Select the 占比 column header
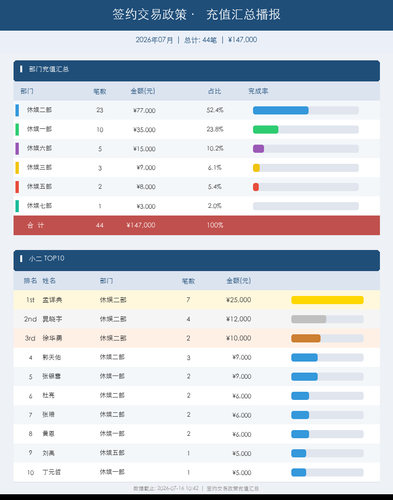The image size is (393, 500). (214, 91)
